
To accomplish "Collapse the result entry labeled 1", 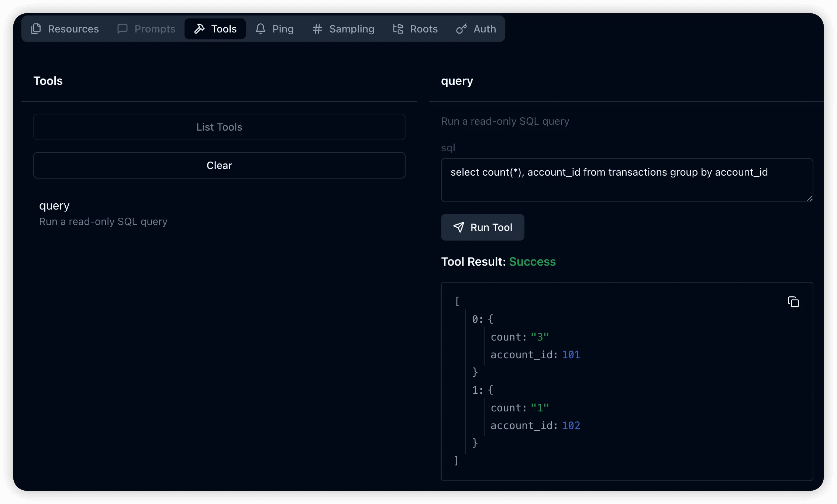I will click(x=478, y=390).
